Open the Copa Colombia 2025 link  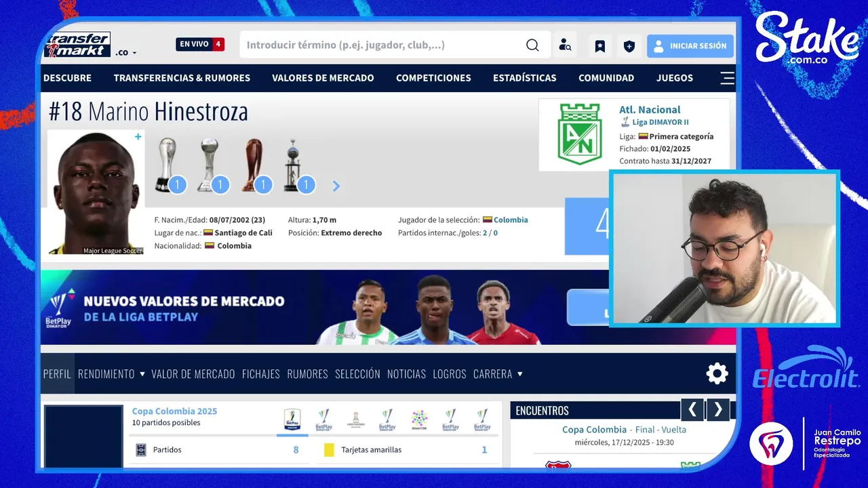click(x=174, y=411)
